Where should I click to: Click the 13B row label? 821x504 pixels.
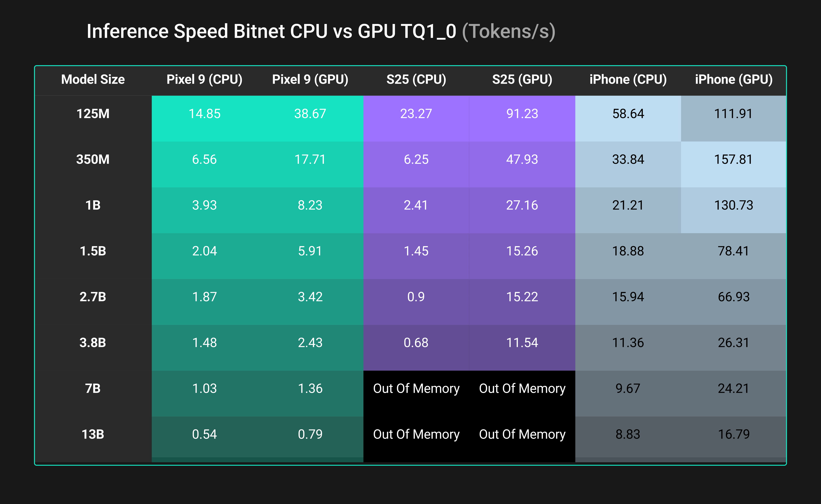93,435
